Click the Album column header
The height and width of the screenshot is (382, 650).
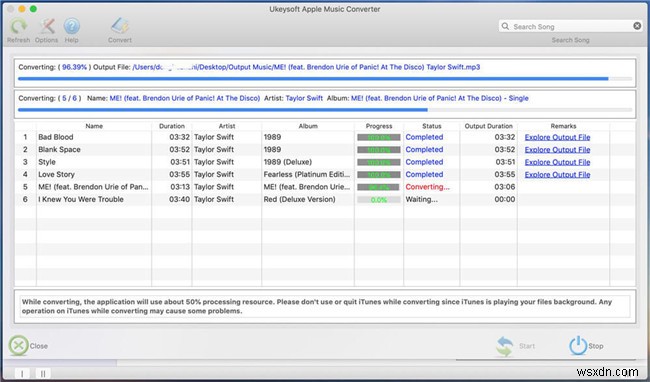[308, 126]
